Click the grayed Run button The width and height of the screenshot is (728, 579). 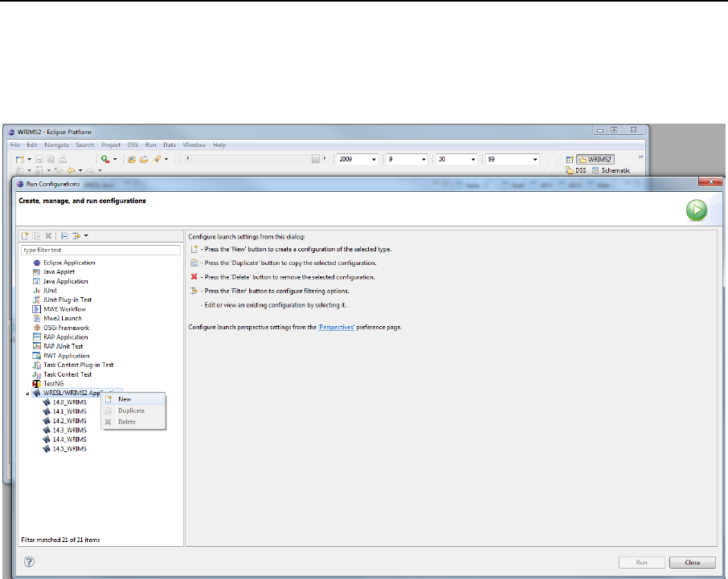point(642,562)
